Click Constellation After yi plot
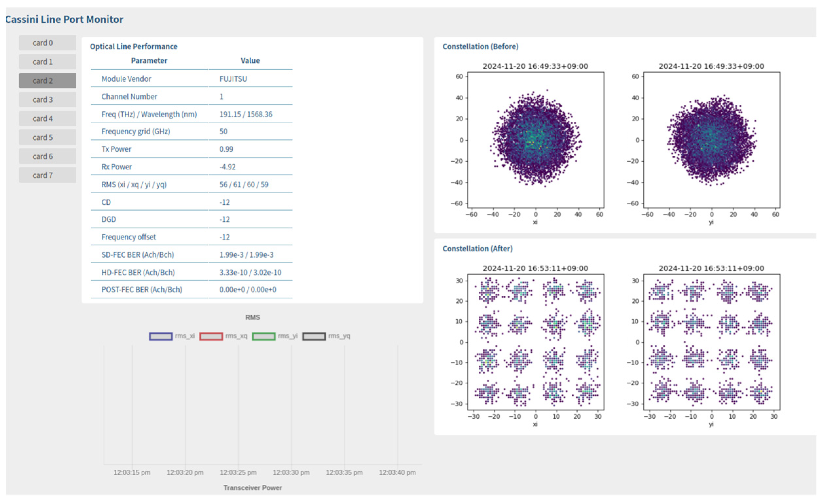Screen dimensions: 824x504 tap(712, 342)
